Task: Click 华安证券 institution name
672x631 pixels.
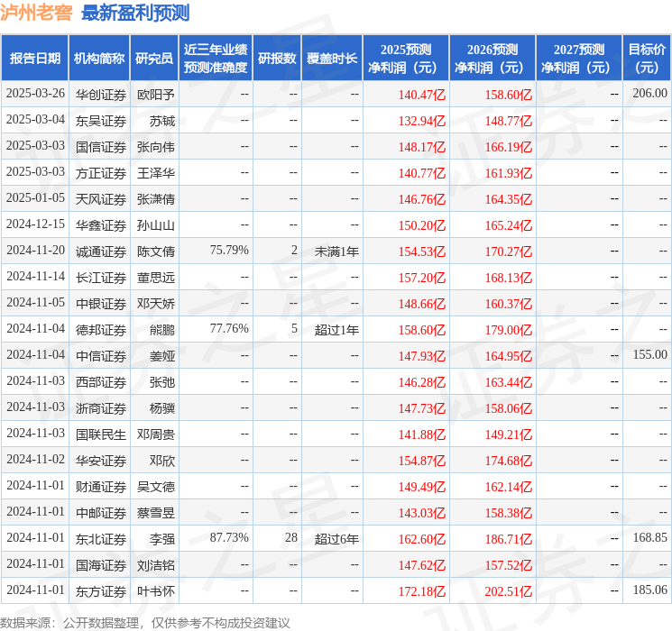Action: point(101,460)
